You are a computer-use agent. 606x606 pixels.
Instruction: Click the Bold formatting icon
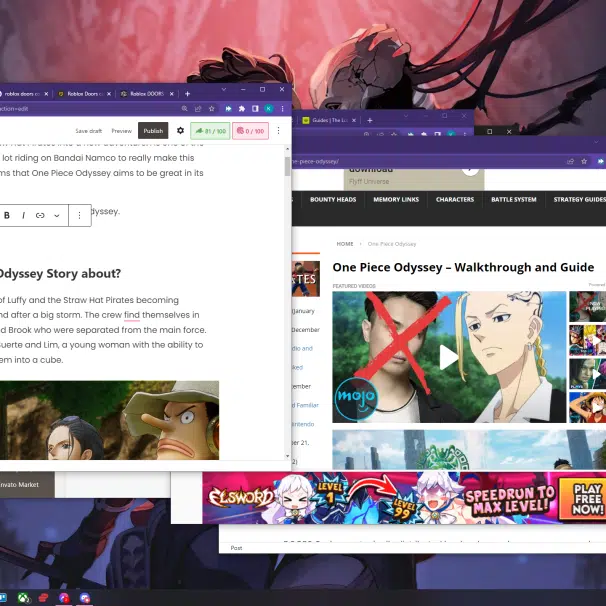click(x=7, y=215)
